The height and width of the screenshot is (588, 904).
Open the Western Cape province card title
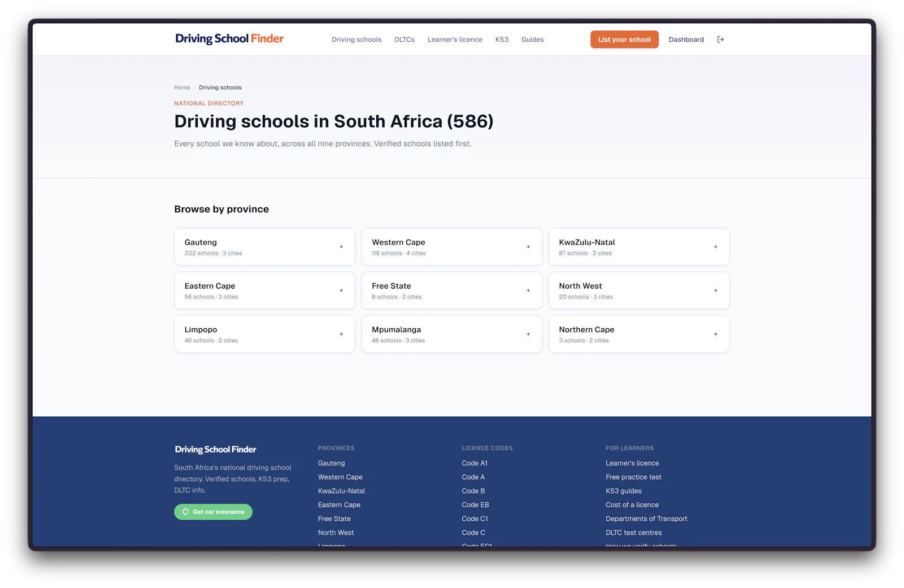398,242
